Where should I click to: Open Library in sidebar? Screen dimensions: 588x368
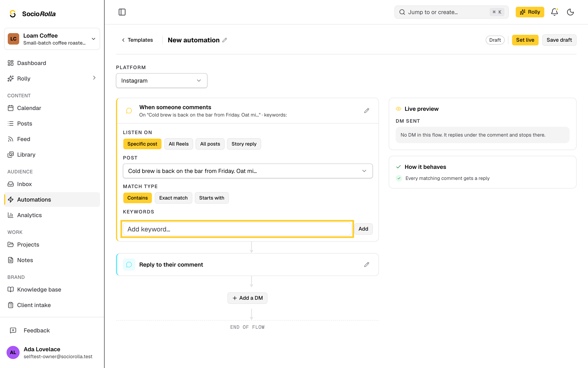[52, 155]
